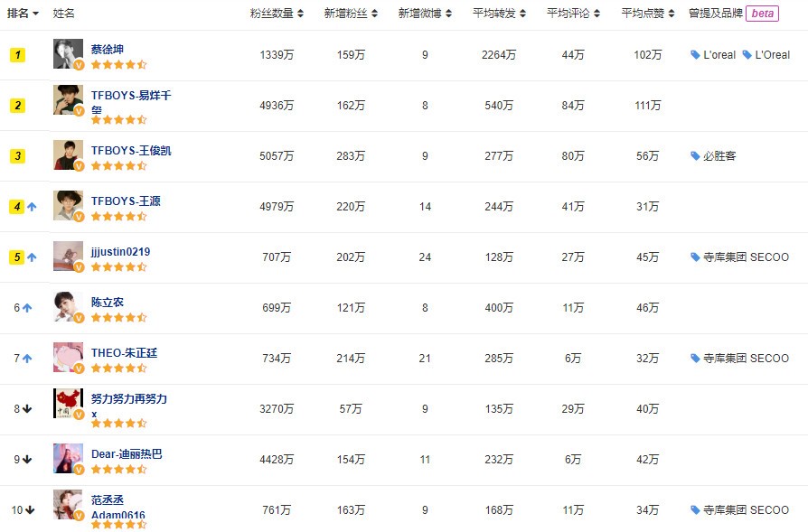Click the 寺库集团 SECOO tag for jjjustin0219
This screenshot has width=808, height=532.
(x=745, y=257)
